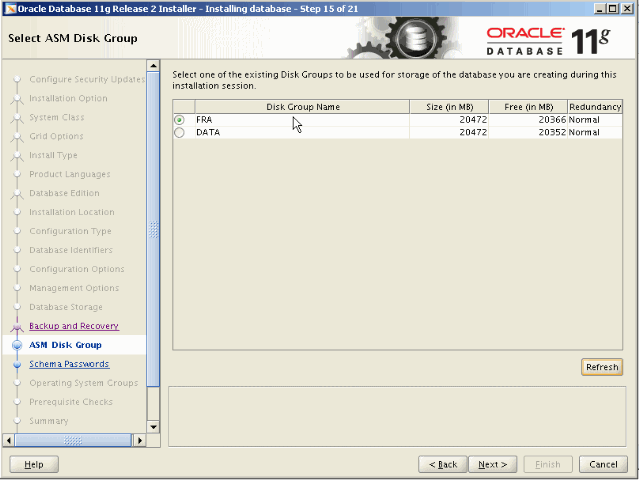Click the step list scroll down arrow
The image size is (639, 480).
(153, 427)
